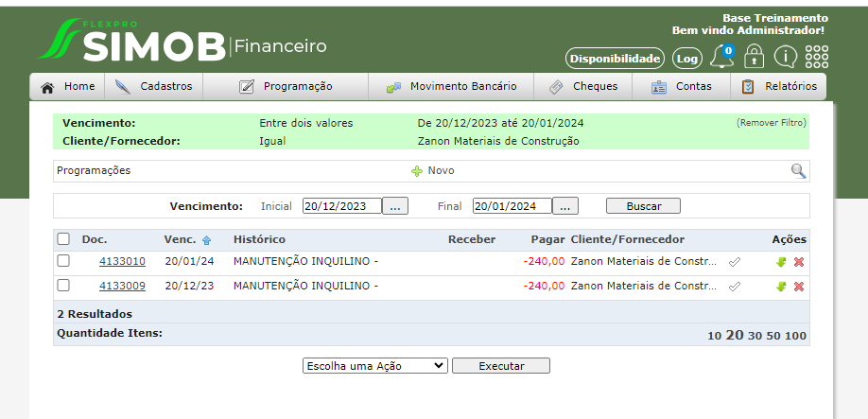
Task: Open document link 4133010
Action: (122, 261)
